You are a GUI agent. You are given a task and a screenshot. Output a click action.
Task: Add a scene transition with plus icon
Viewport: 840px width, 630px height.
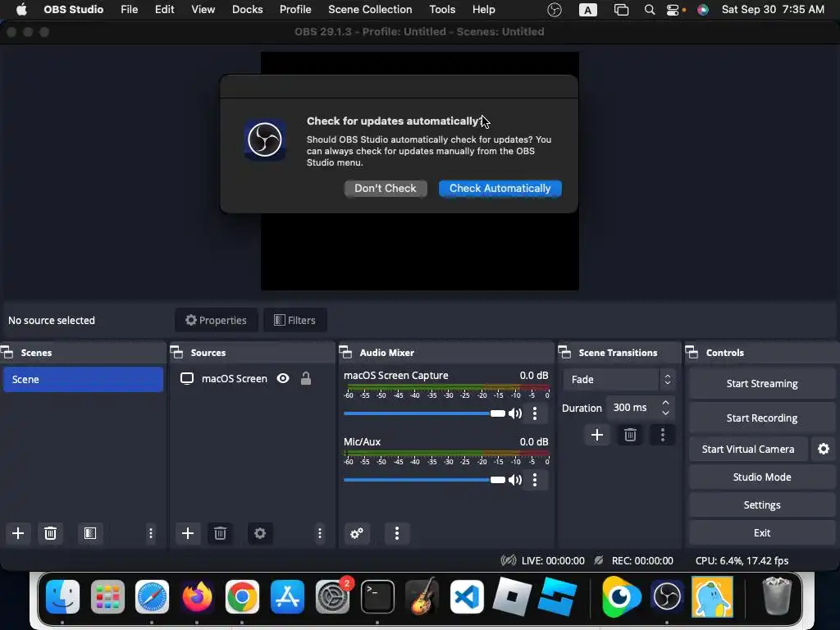pos(597,435)
